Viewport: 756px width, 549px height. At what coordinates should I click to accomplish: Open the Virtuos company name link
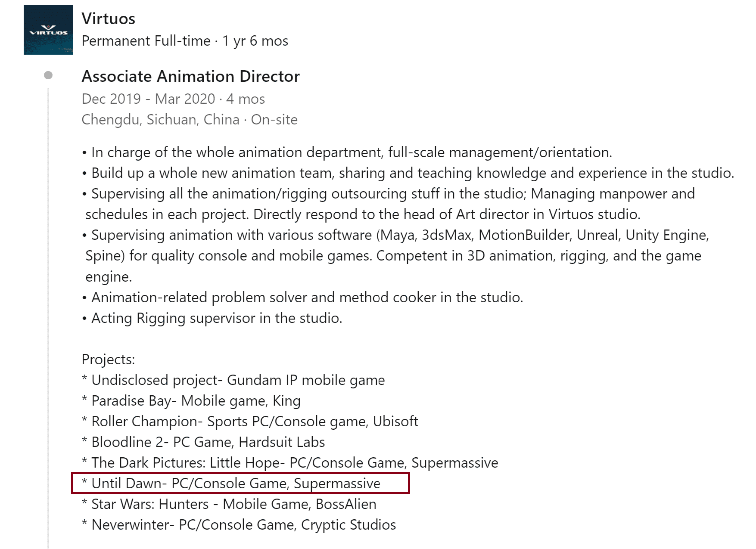click(109, 19)
